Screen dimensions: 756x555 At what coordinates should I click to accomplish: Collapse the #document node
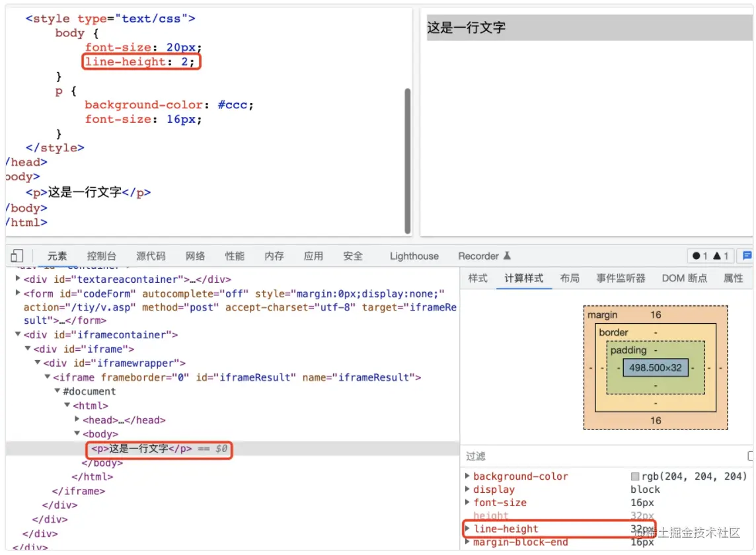tap(57, 390)
